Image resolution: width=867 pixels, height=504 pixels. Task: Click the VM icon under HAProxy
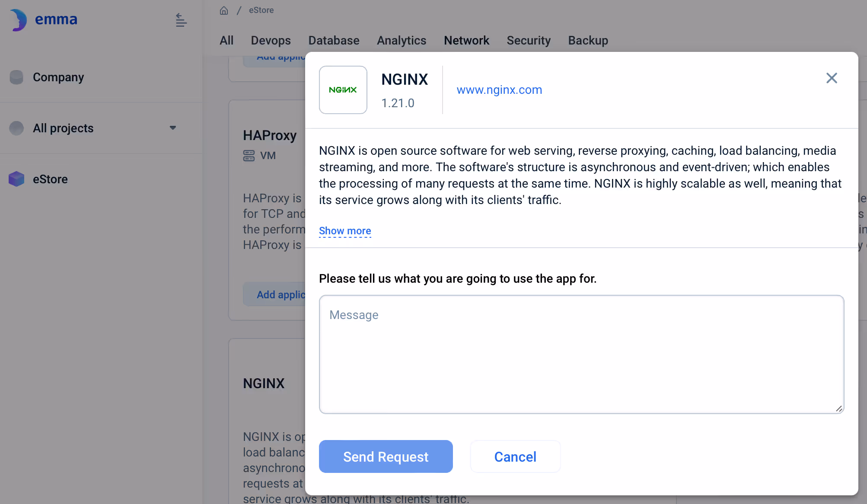click(249, 155)
